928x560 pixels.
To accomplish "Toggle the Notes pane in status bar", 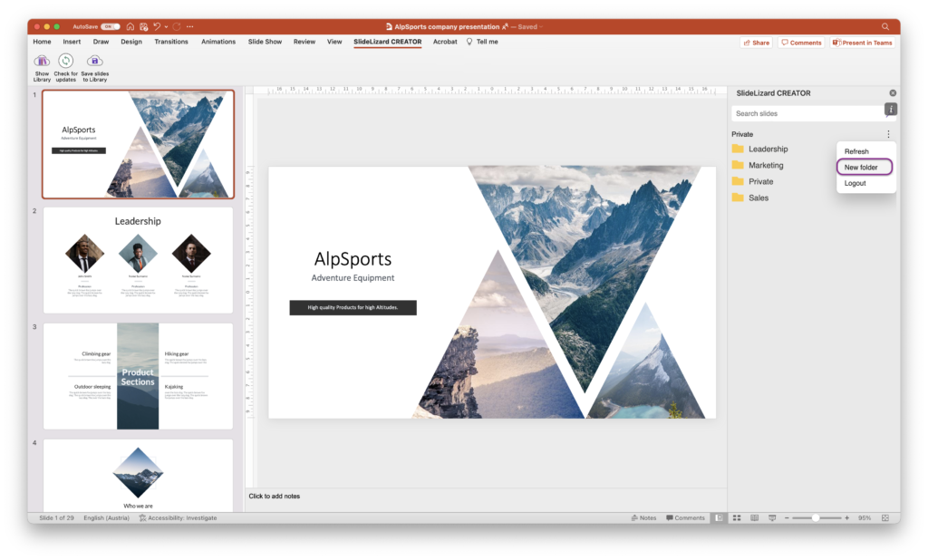I will point(644,518).
